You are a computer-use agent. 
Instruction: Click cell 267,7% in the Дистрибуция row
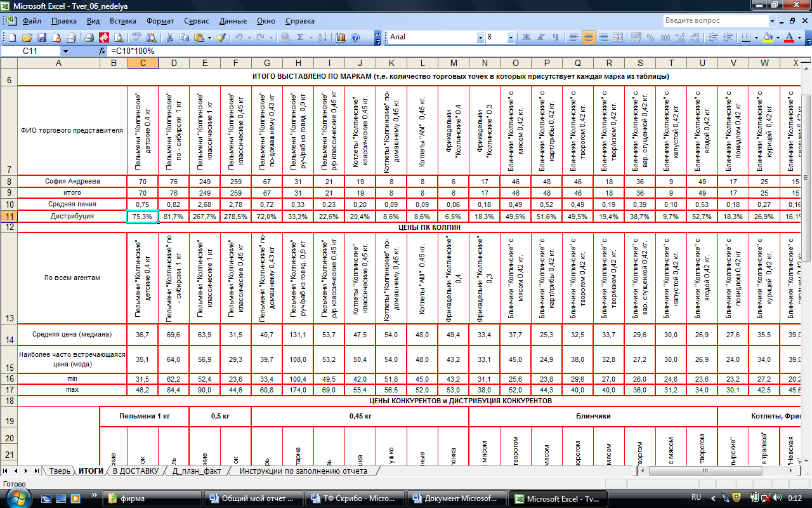pos(204,216)
